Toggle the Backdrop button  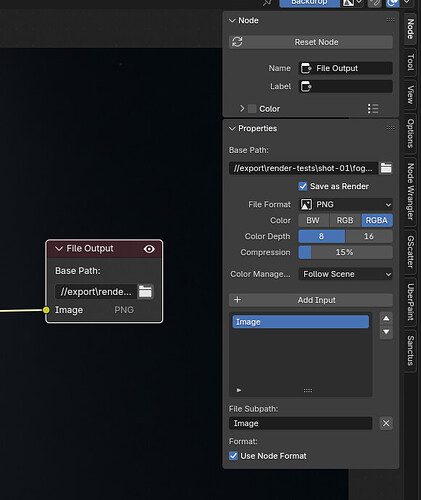(x=309, y=3)
